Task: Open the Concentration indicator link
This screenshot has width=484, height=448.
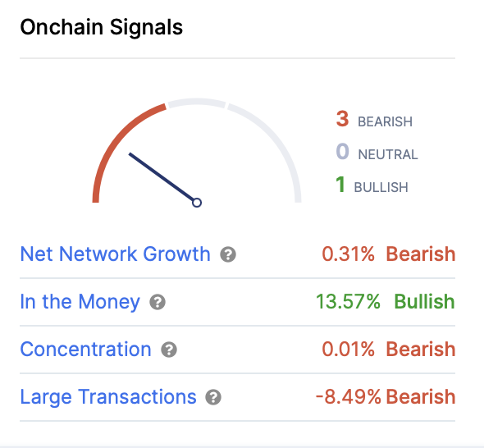Action: 85,350
